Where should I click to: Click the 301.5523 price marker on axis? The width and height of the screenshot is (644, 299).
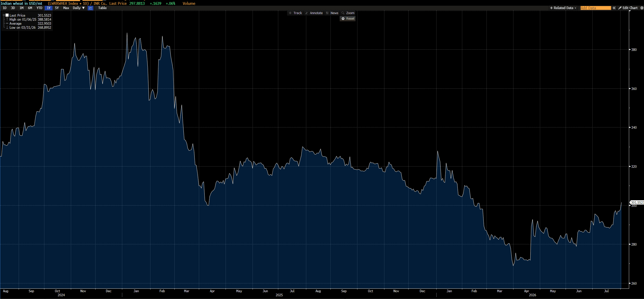pos(637,203)
